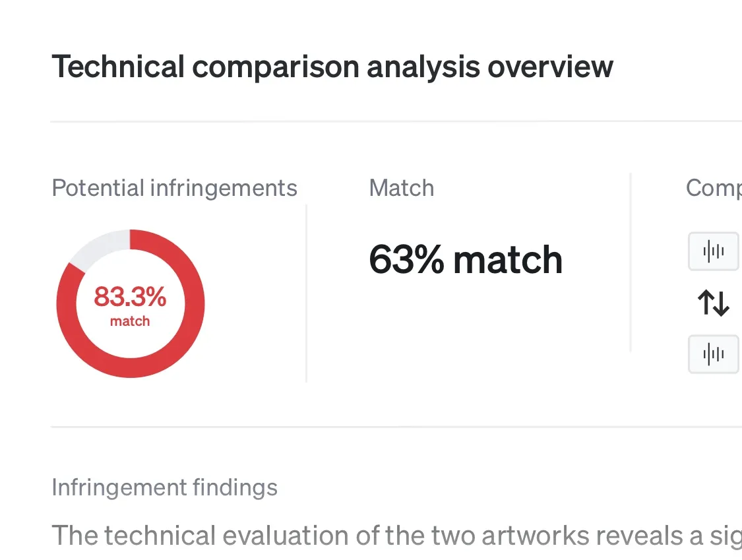This screenshot has width=742, height=560.
Task: Click the word artworks in findings text
Action: (x=535, y=536)
